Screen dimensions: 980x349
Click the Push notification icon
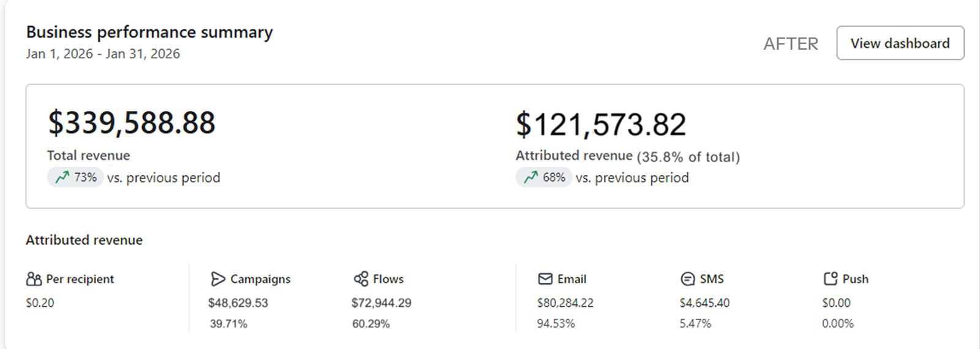(x=830, y=279)
